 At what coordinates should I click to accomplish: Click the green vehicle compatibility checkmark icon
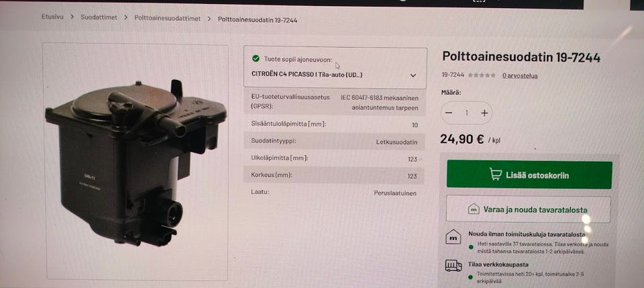click(x=256, y=59)
